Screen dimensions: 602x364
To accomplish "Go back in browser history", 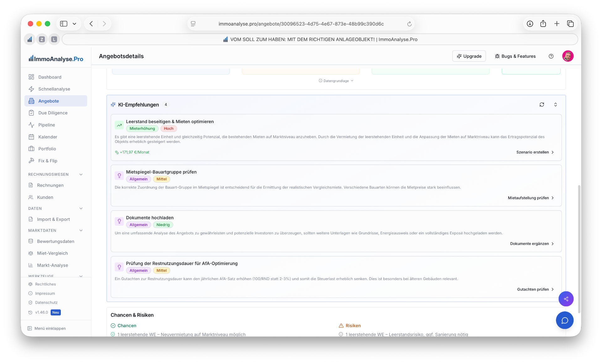I will (91, 24).
